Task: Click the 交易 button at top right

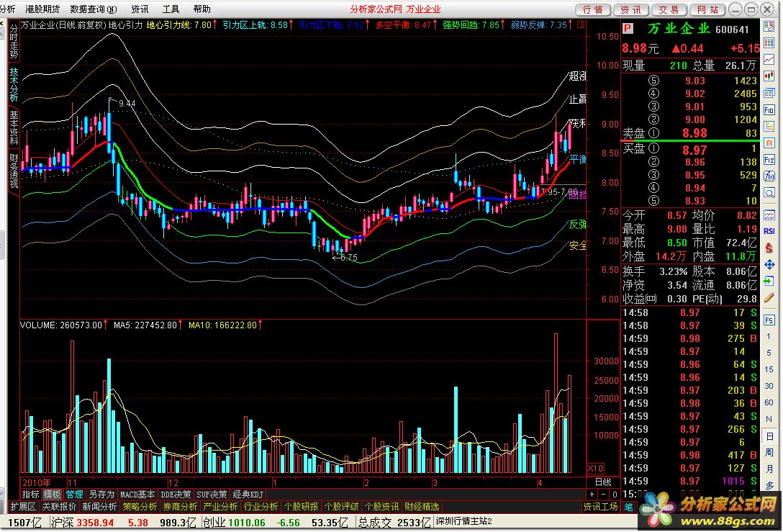Action: (669, 9)
